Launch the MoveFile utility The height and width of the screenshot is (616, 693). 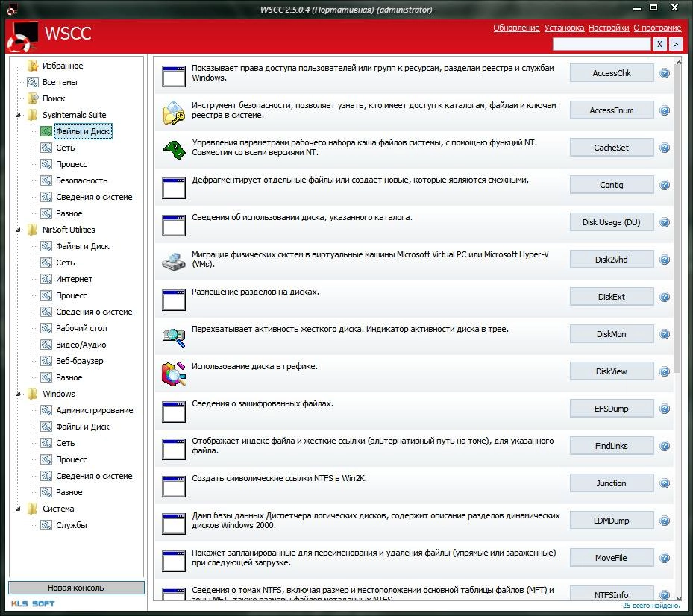pyautogui.click(x=611, y=558)
